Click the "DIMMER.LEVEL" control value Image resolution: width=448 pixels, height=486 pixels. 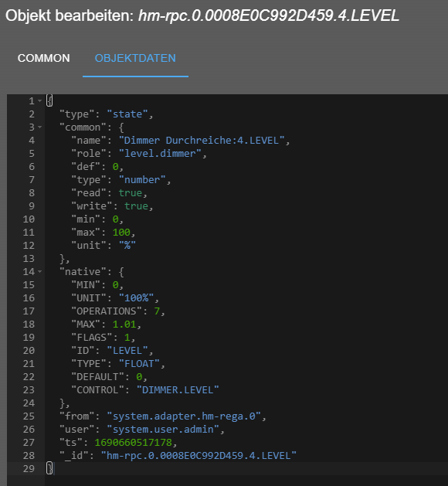(x=178, y=390)
